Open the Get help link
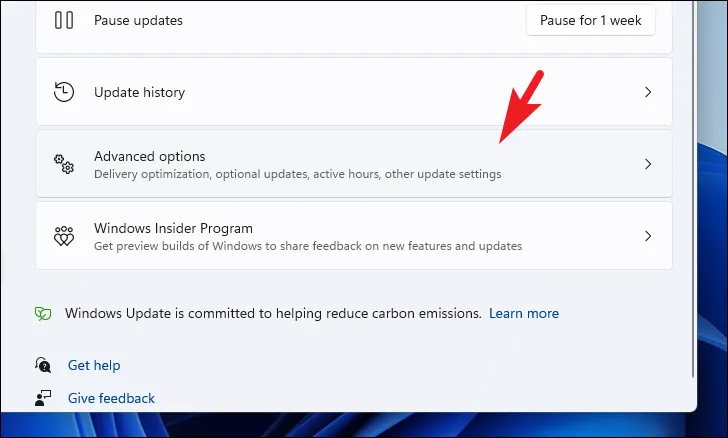Viewport: 728px width, 438px height. 94,366
